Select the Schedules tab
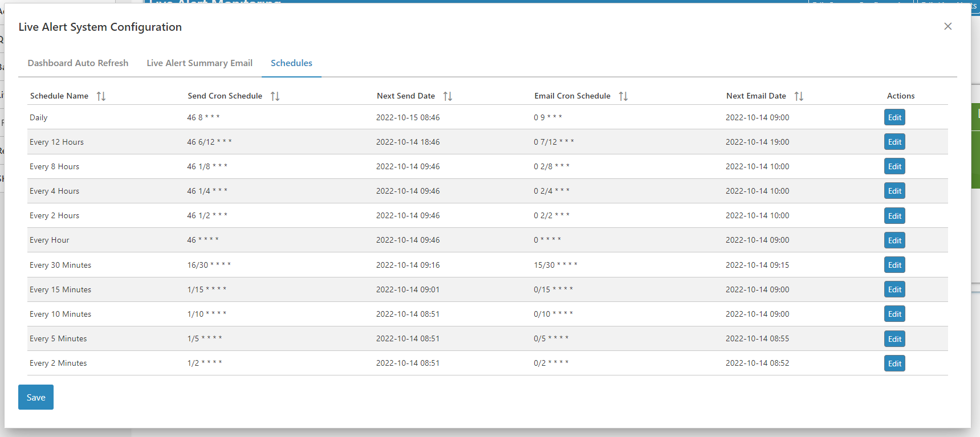 pos(291,63)
